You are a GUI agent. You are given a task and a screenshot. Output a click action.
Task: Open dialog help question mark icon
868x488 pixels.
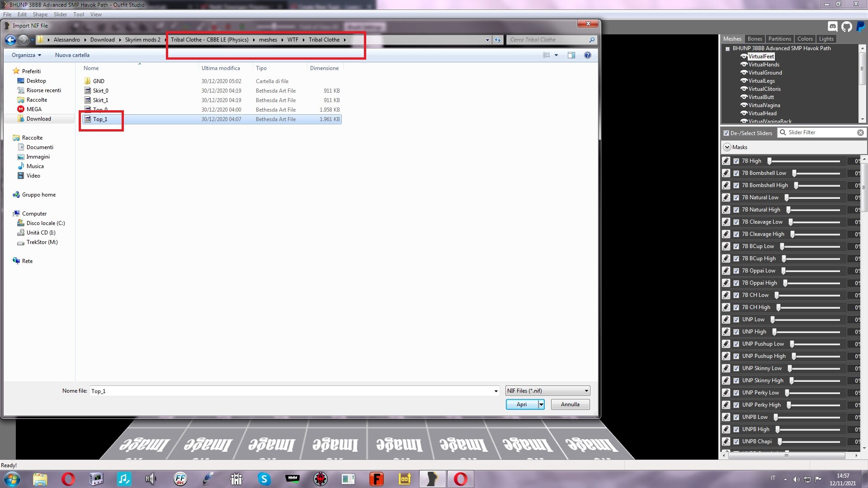point(587,55)
